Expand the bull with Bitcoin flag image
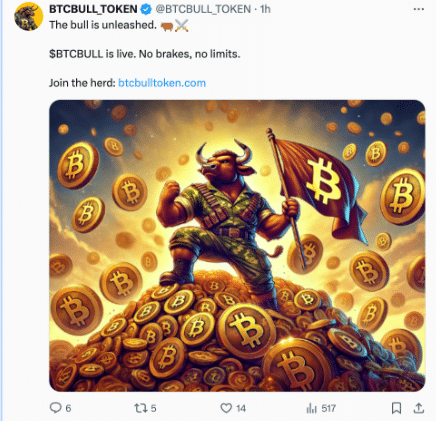 coord(237,246)
